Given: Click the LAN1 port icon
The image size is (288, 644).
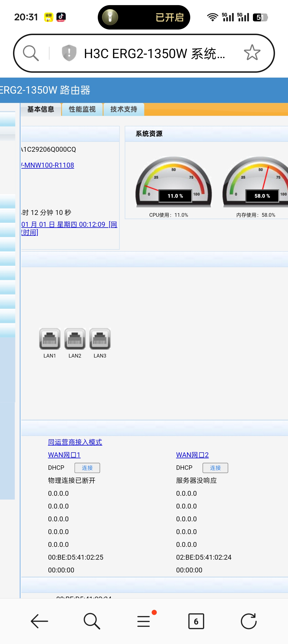Looking at the screenshot, I should pos(50,338).
